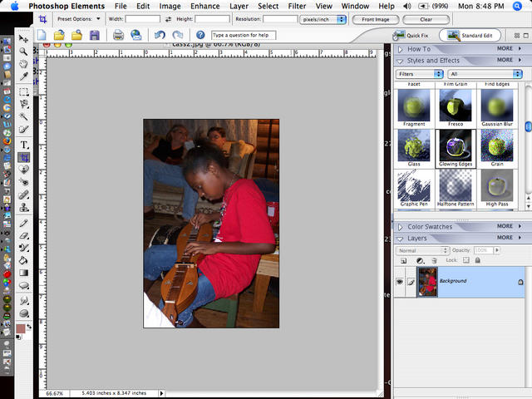Open pixels/inch resolution unit dropdown
Screen dimensions: 532x399
pos(323,19)
